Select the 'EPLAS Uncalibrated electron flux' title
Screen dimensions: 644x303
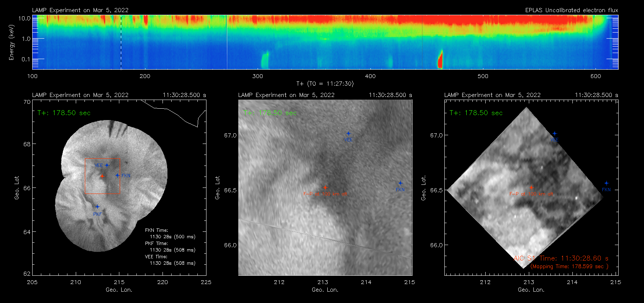click(x=572, y=10)
